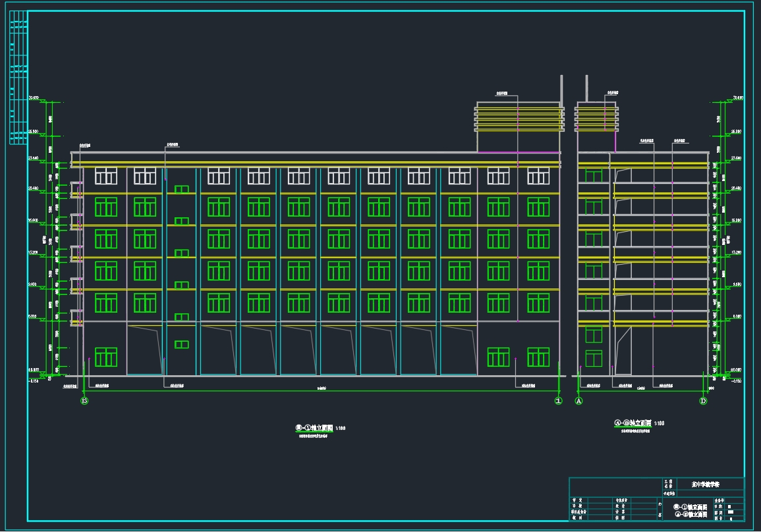The height and width of the screenshot is (532, 761).
Task: Select the rooftop tower louvers on main elevation
Action: click(x=520, y=117)
